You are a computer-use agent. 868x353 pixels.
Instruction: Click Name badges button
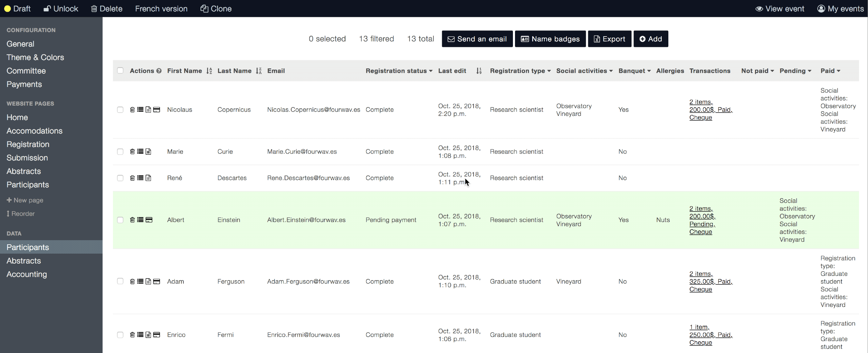[x=550, y=39]
